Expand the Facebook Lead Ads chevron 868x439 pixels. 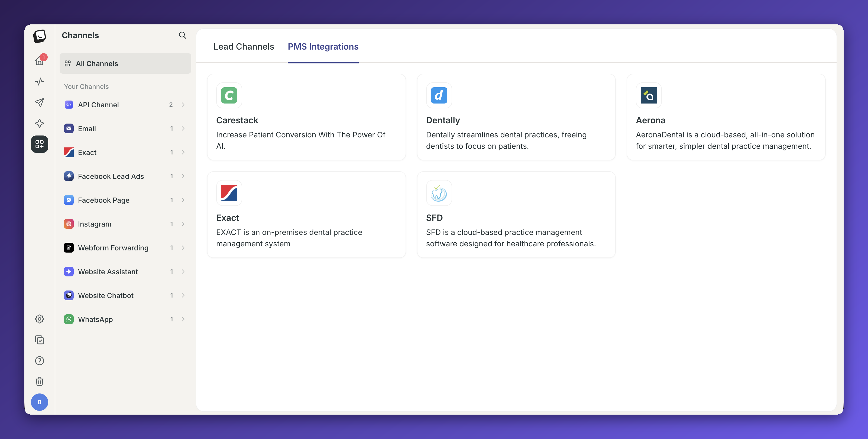tap(183, 176)
